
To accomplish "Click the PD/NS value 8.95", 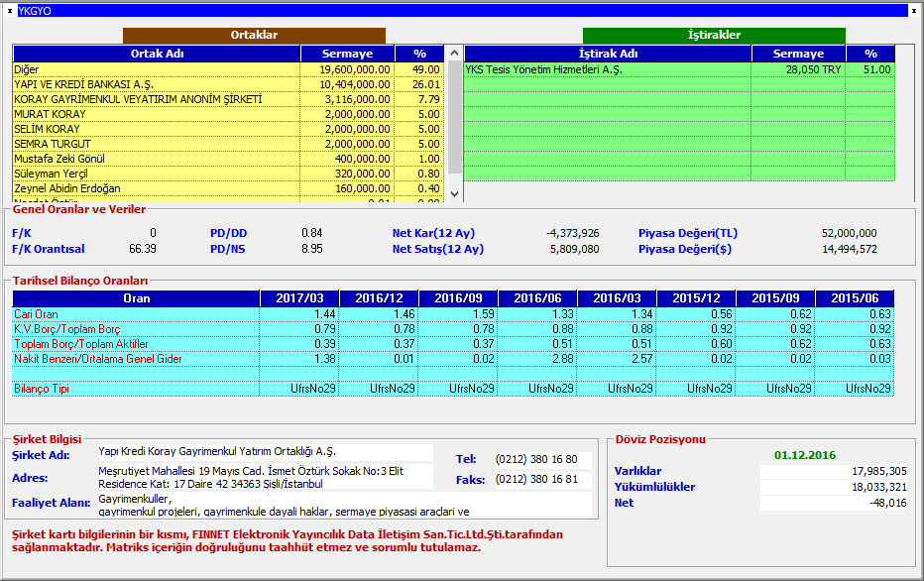I will (311, 249).
